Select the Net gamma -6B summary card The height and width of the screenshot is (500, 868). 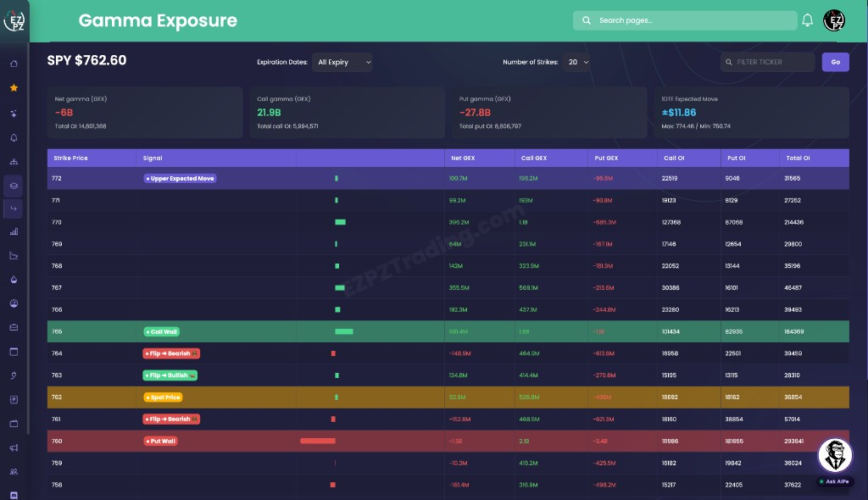[145, 113]
